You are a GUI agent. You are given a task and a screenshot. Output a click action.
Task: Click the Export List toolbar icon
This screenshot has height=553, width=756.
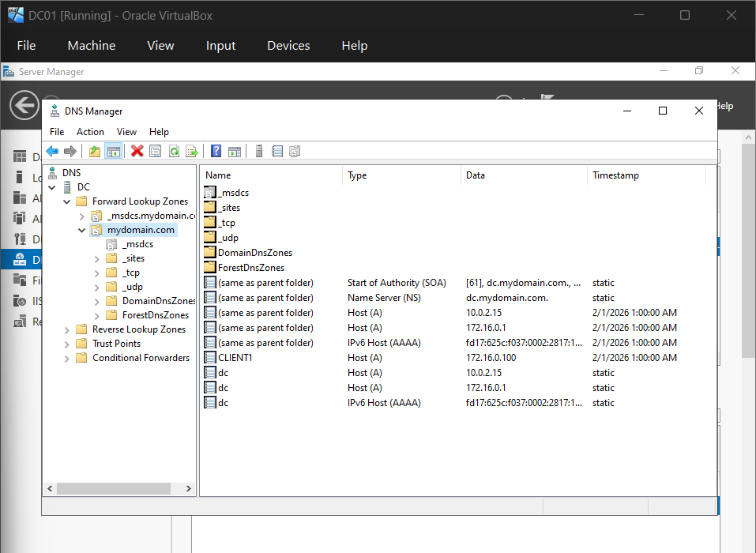pyautogui.click(x=191, y=152)
